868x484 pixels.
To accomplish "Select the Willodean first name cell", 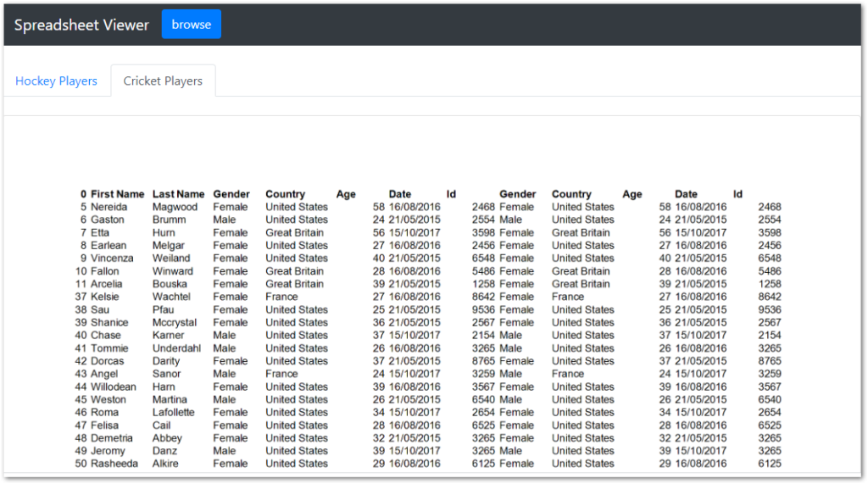I will click(x=114, y=387).
